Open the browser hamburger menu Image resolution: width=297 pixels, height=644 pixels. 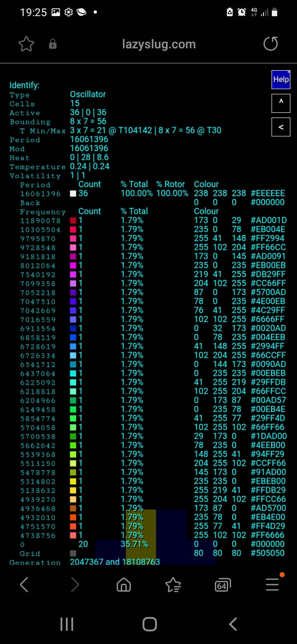pyautogui.click(x=273, y=584)
